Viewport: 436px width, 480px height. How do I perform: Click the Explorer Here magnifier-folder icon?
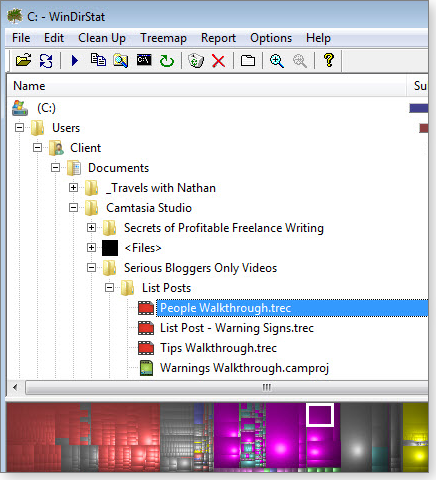(x=120, y=61)
